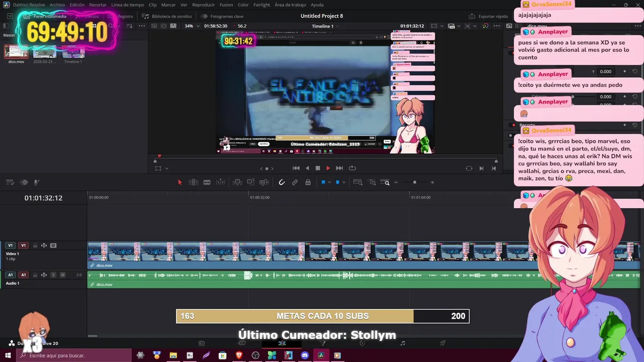
Task: Toggle auto track selector on Video 1
Action: [x=44, y=246]
